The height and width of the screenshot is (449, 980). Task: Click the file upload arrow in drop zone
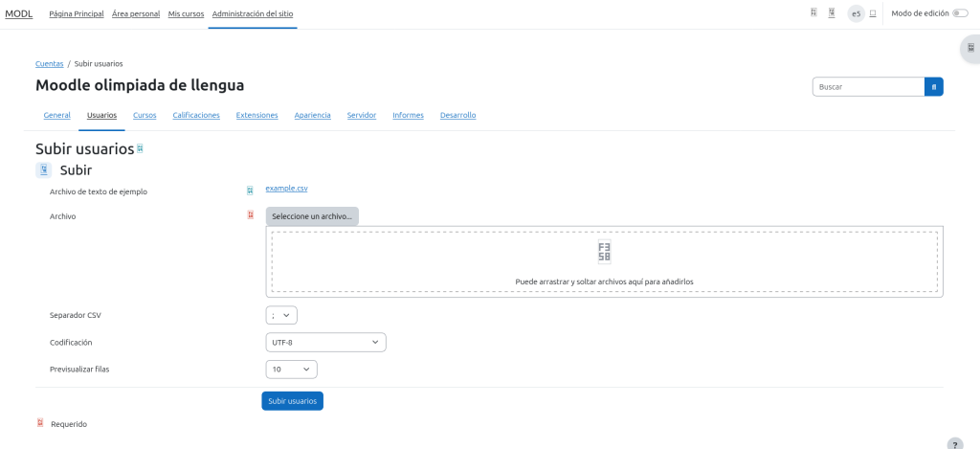pos(604,252)
